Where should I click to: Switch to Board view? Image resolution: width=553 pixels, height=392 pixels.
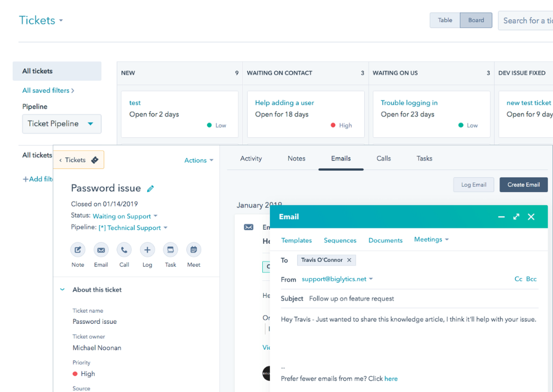(476, 20)
